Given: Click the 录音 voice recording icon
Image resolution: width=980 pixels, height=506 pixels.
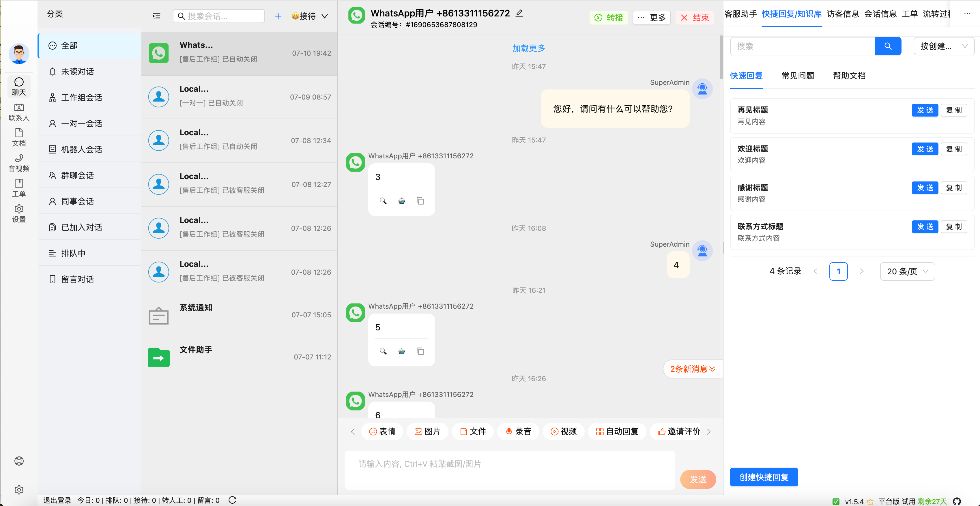Looking at the screenshot, I should click(518, 432).
